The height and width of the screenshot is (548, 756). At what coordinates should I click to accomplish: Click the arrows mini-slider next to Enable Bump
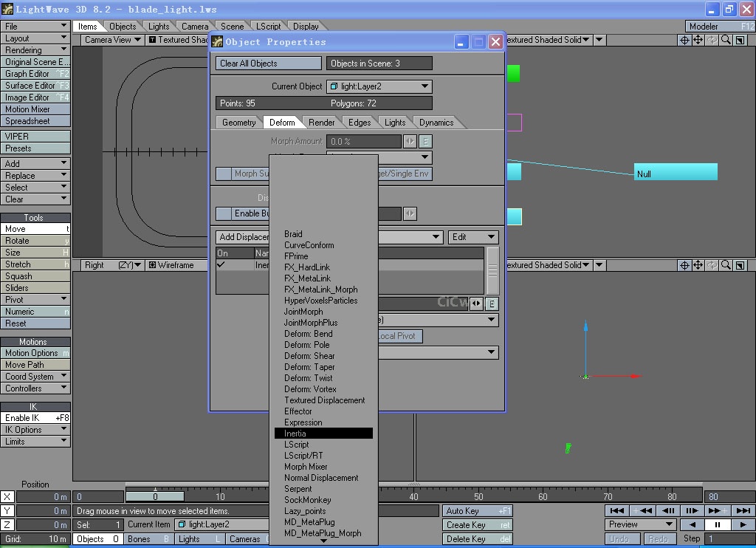[410, 213]
